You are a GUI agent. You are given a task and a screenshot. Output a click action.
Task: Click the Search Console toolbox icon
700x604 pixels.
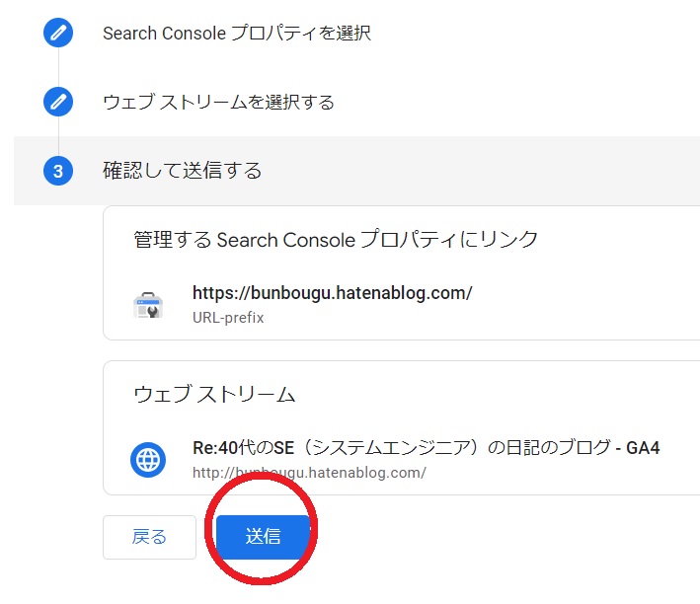148,305
